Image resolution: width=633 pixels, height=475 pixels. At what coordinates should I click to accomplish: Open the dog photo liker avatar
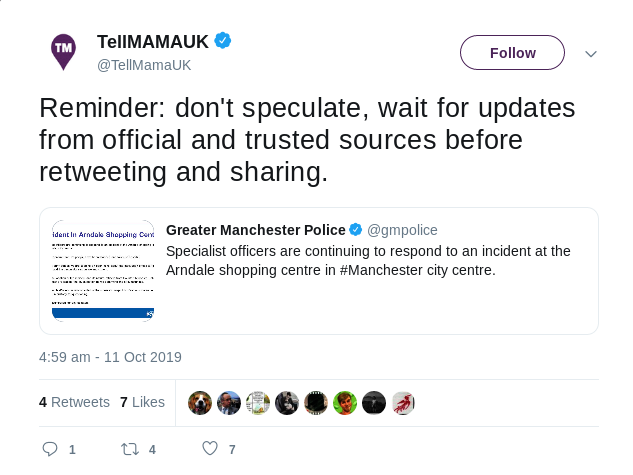tap(200, 402)
